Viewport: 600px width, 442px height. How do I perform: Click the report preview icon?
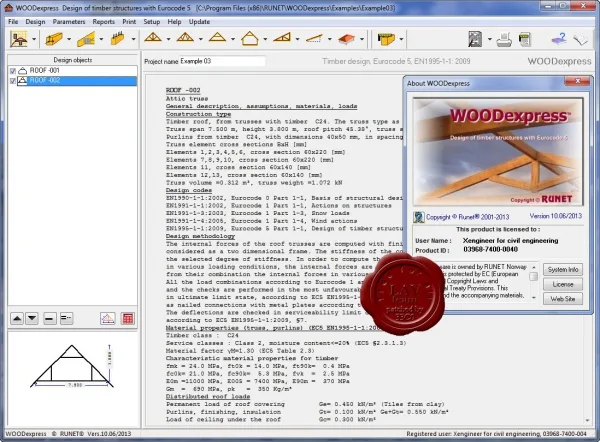point(475,39)
